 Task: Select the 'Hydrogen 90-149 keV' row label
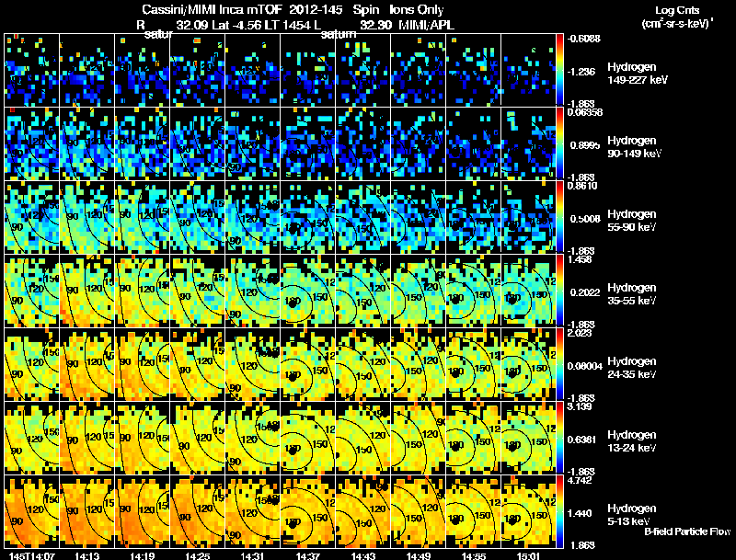634,147
